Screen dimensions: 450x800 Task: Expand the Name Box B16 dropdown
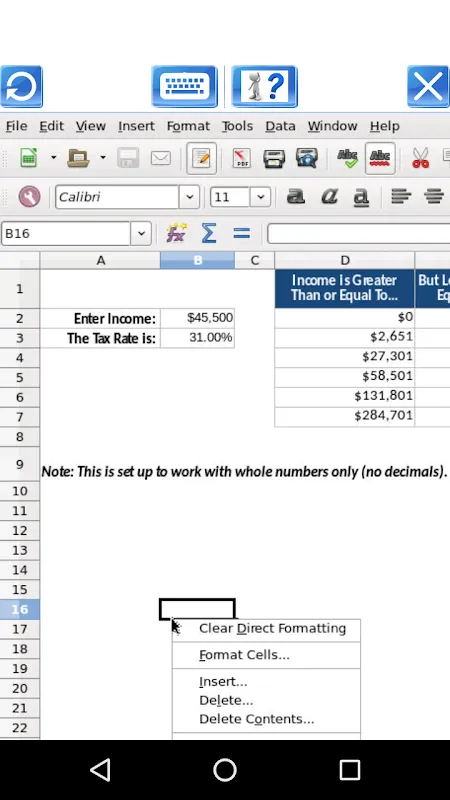pyautogui.click(x=141, y=234)
